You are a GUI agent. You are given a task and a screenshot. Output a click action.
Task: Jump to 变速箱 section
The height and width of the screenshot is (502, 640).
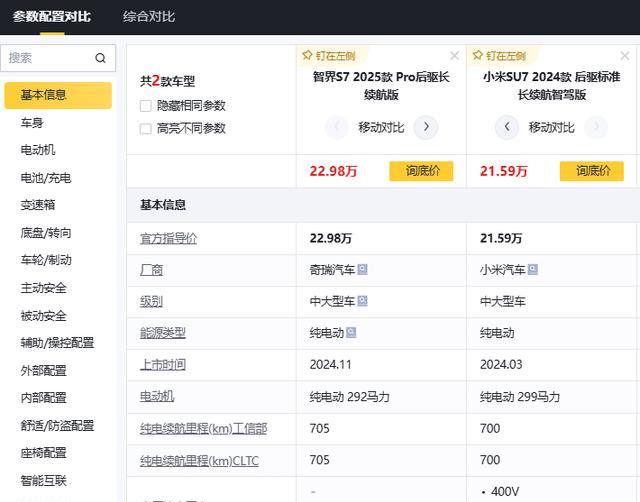(38, 205)
